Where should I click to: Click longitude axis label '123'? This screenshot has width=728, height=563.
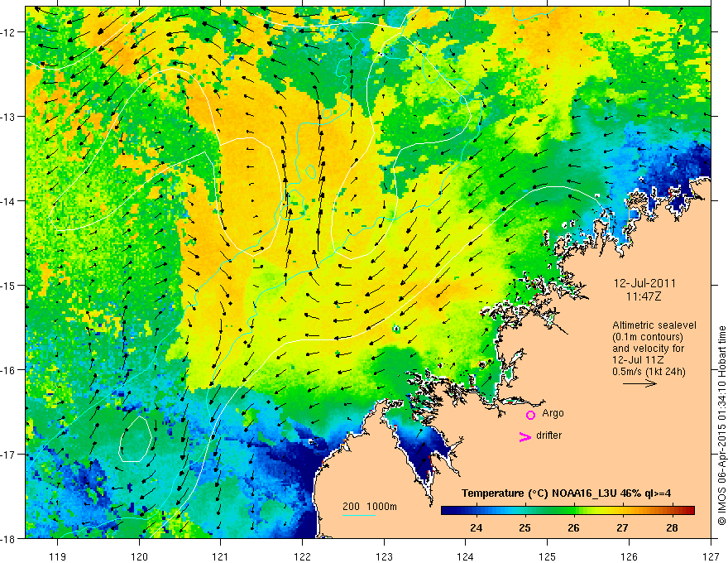pos(384,556)
